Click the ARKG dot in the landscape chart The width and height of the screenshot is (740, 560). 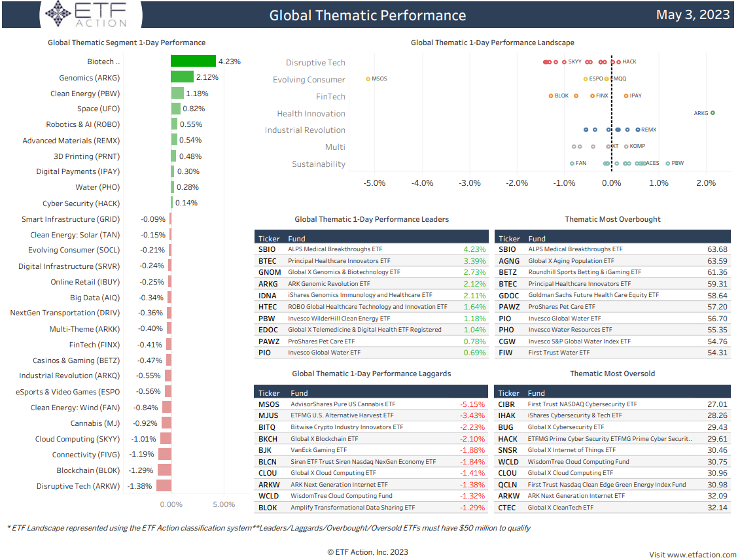point(713,113)
